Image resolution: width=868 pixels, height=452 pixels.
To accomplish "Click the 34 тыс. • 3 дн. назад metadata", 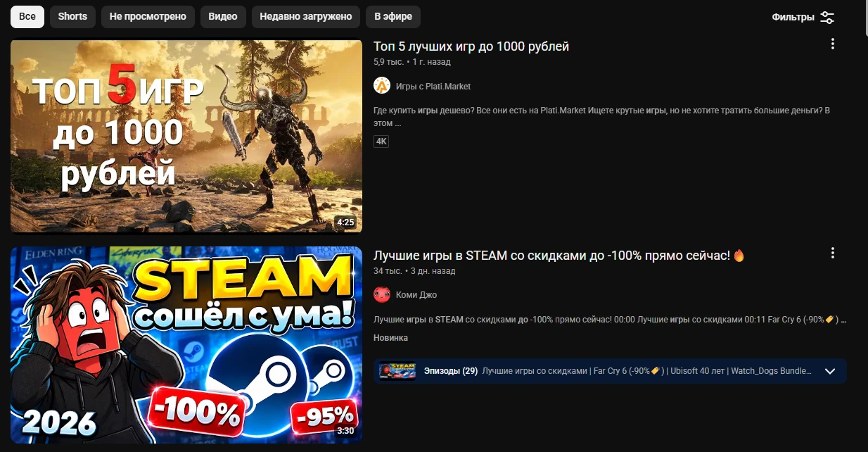I will [x=414, y=271].
